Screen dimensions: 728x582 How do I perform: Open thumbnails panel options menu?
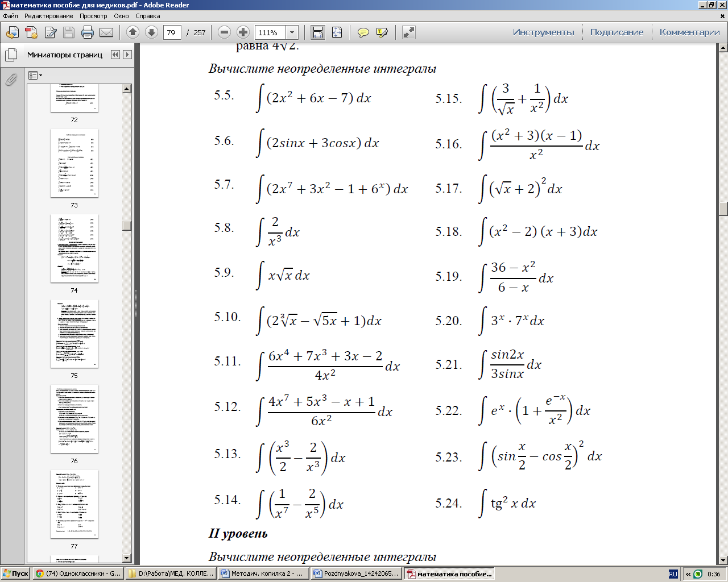tap(35, 75)
